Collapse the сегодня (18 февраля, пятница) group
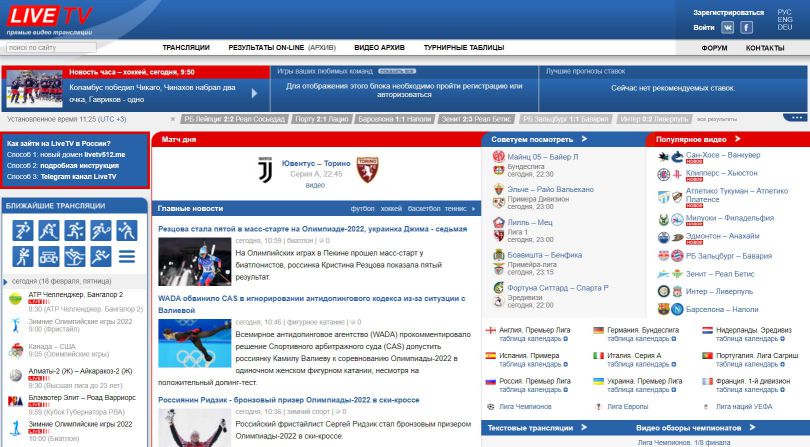Screen dimensions: 810x447 [5, 282]
